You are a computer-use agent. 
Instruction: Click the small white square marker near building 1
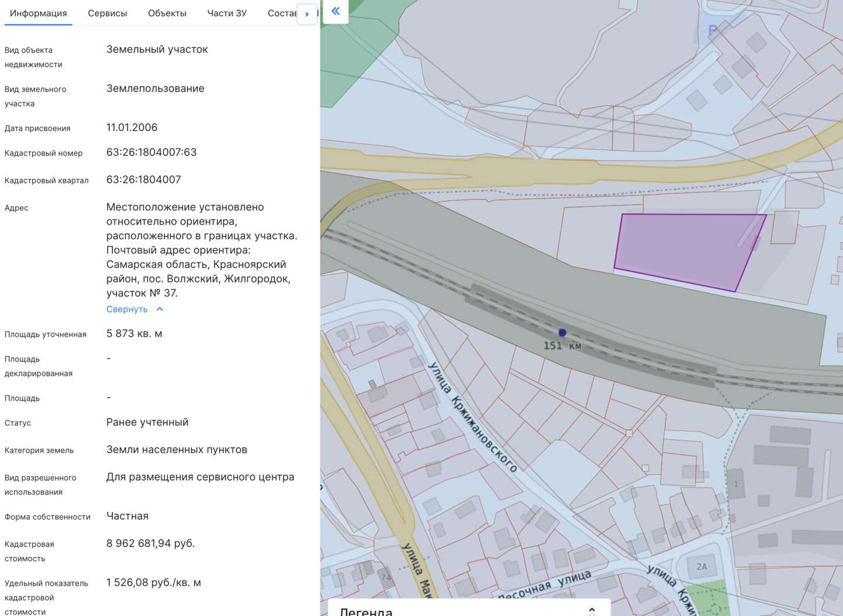tap(645, 468)
